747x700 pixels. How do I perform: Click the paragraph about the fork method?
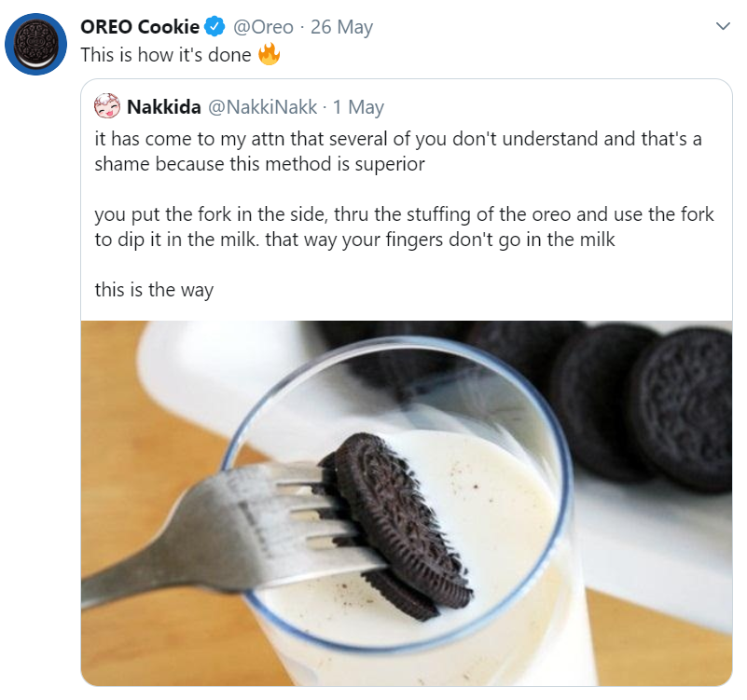[x=404, y=226]
